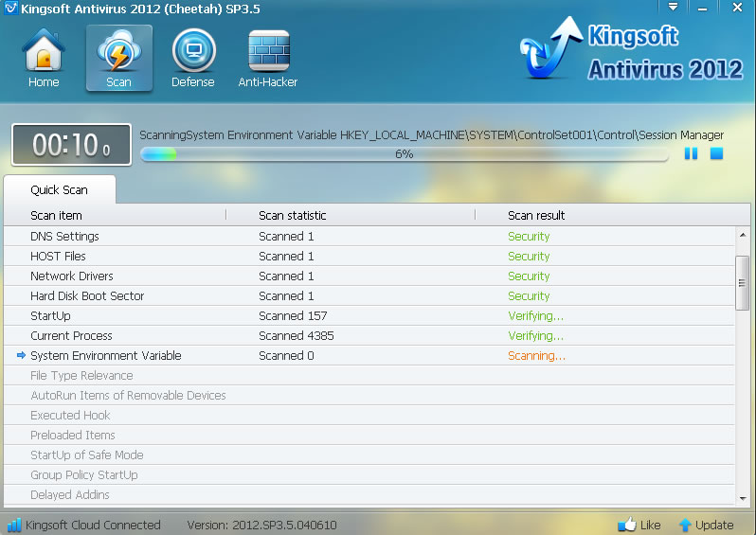756x535 pixels.
Task: Select the Delayed Addins row
Action: 369,494
